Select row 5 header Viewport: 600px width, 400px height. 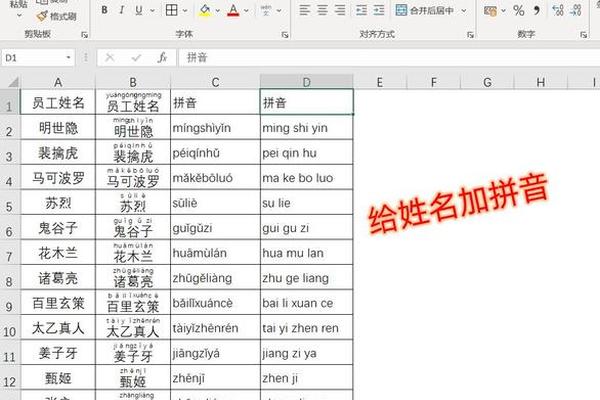(10, 202)
